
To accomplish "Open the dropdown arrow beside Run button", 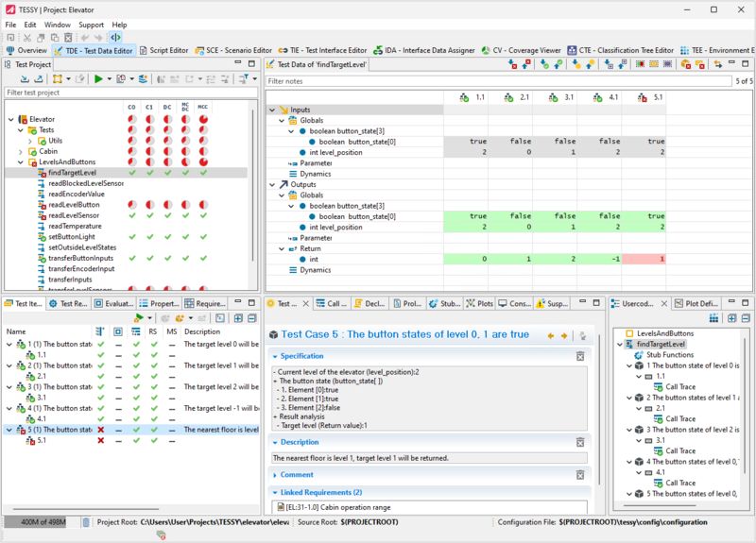I will (x=110, y=79).
